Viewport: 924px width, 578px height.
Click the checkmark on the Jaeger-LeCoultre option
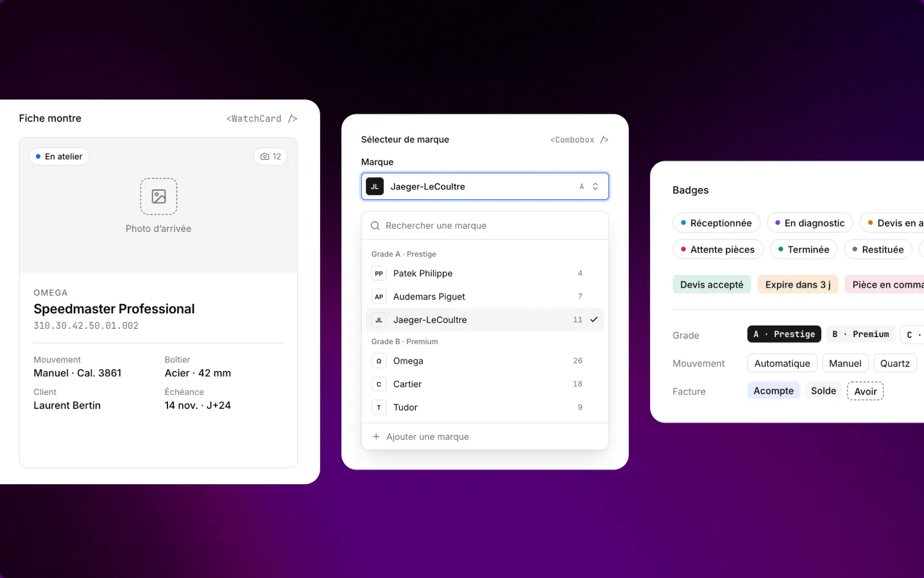point(594,320)
